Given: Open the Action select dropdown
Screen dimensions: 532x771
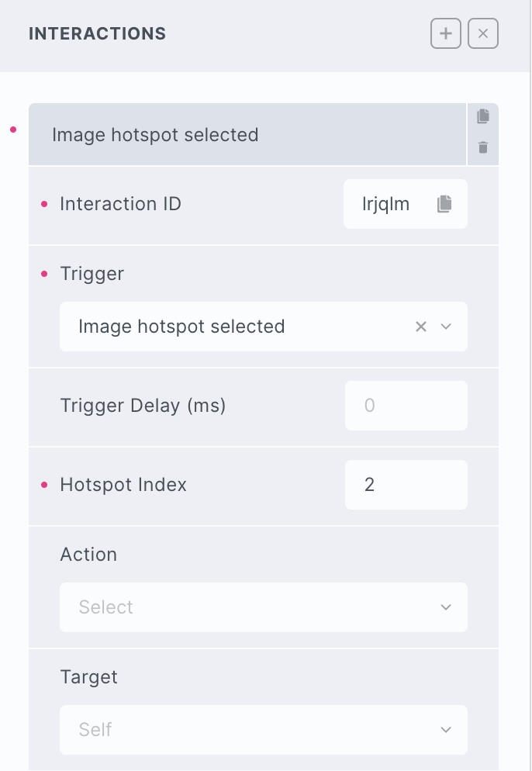Looking at the screenshot, I should tap(264, 607).
